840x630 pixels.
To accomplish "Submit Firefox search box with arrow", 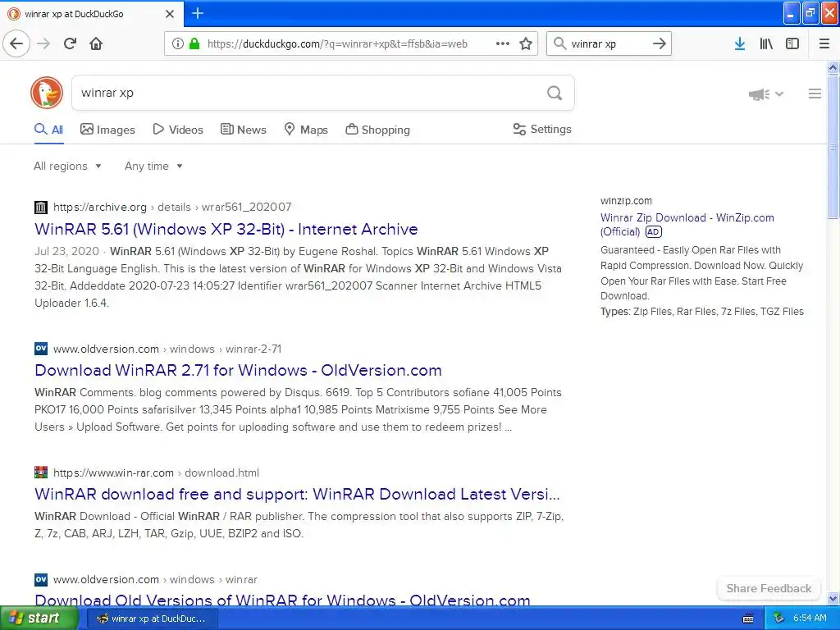I will pos(660,43).
